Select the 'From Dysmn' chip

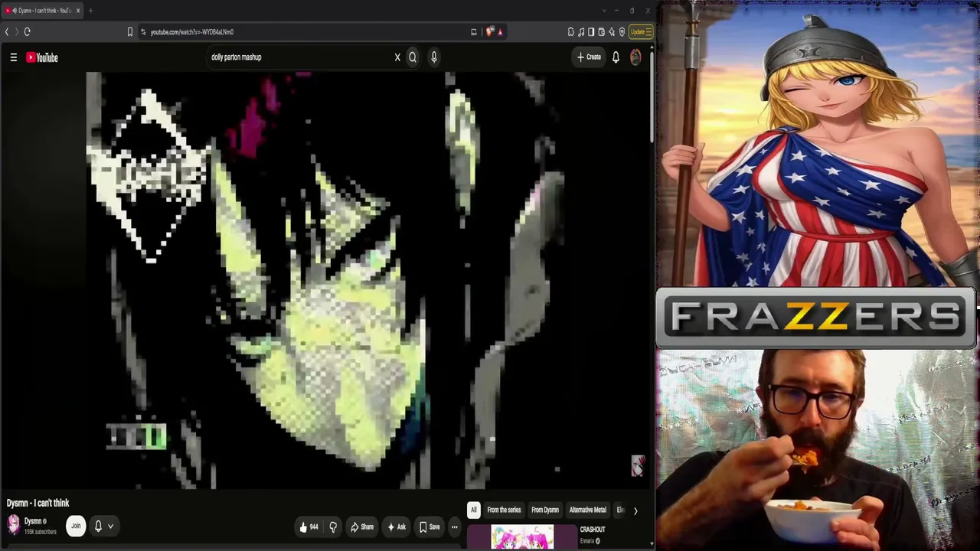545,510
